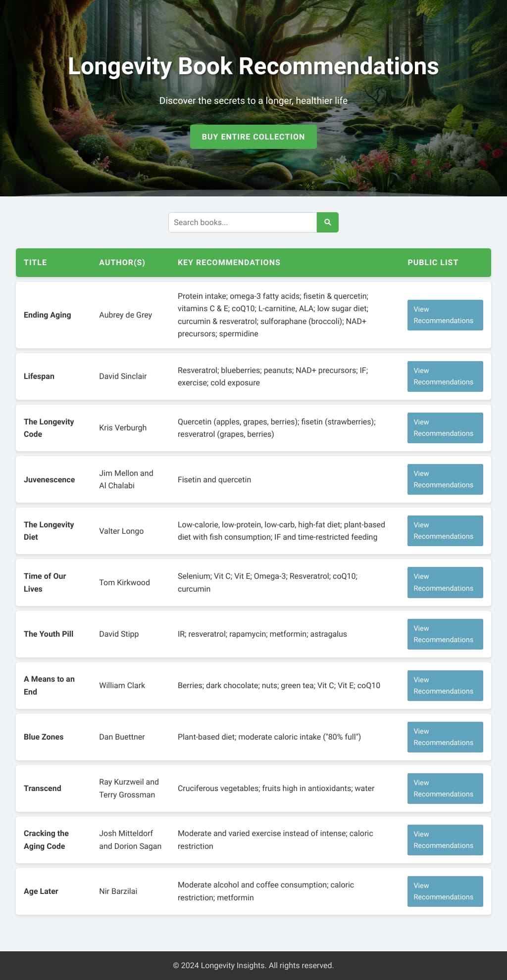The image size is (507, 980).
Task: Click the Title column header
Action: coord(35,262)
